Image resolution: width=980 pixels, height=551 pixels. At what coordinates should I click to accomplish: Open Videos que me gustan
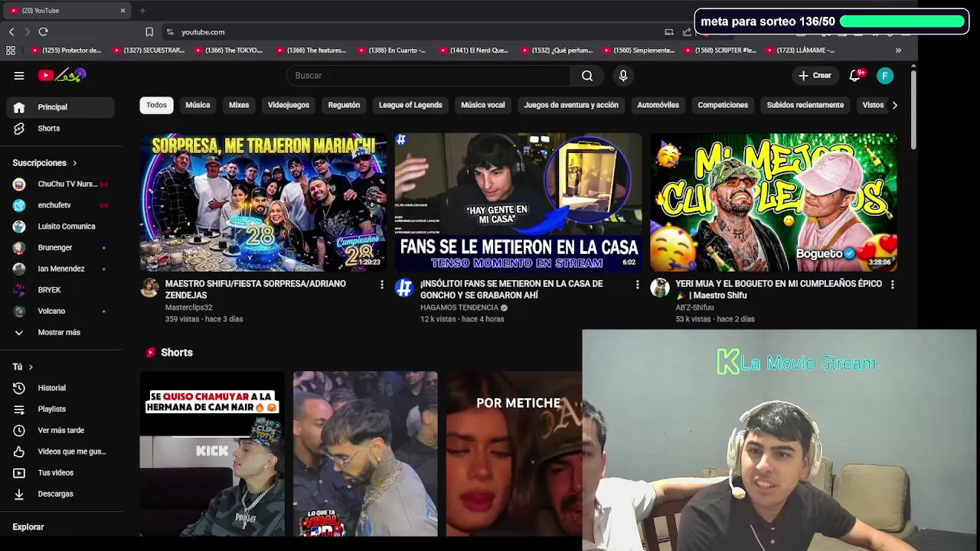[x=60, y=452]
